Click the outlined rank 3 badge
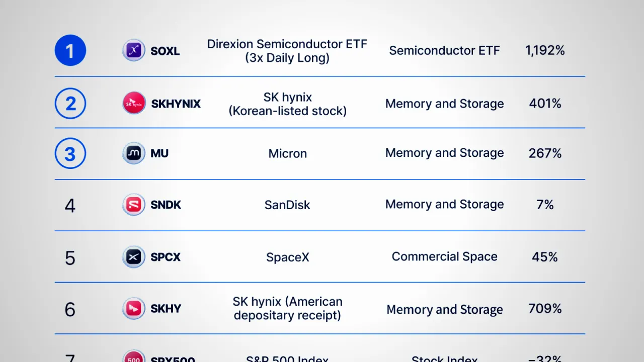This screenshot has height=362, width=644. 70,153
